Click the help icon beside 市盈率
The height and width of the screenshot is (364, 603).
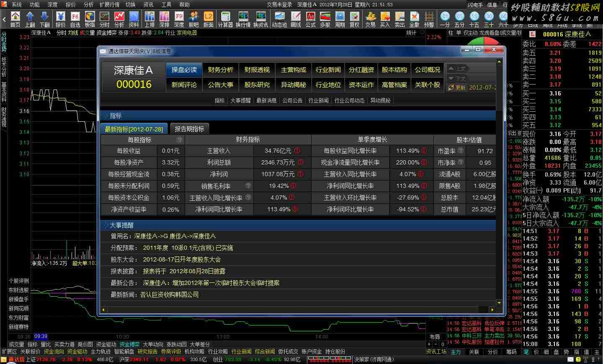point(461,151)
